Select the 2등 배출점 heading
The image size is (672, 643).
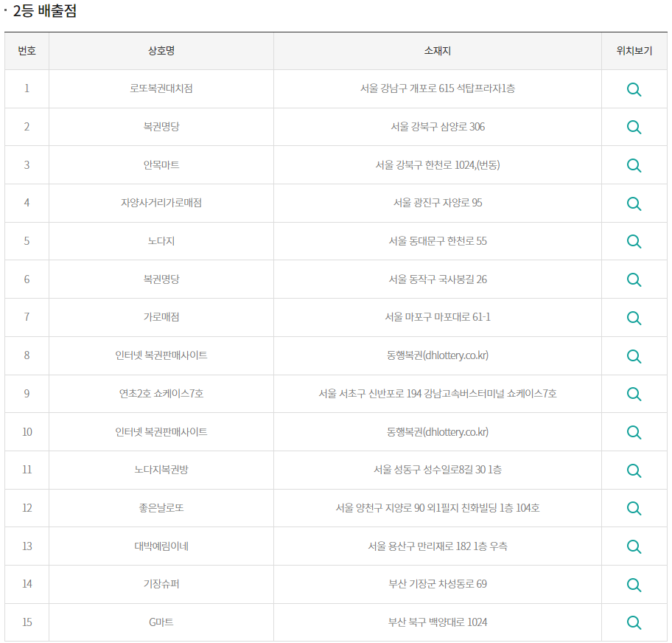[44, 10]
